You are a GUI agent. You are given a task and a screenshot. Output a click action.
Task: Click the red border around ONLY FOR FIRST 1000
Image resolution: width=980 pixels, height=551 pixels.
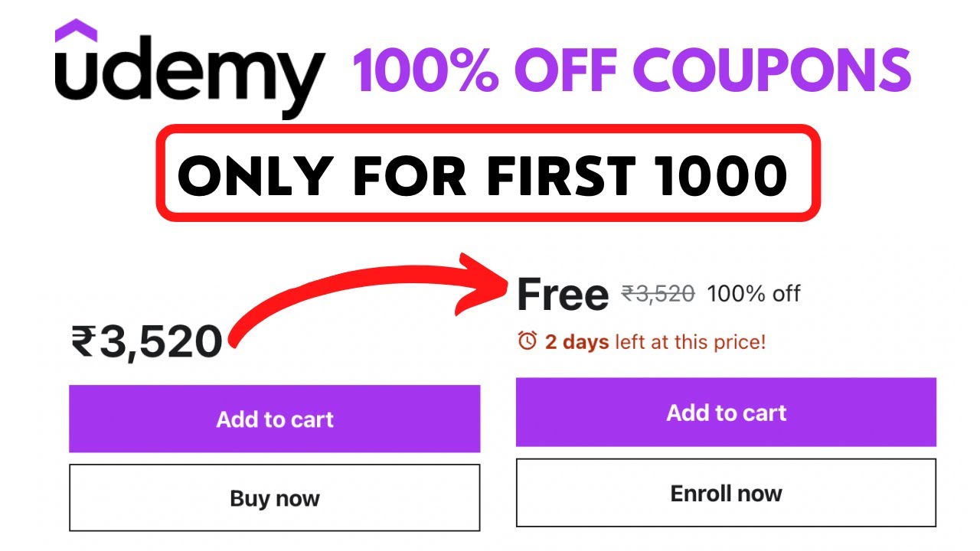tap(484, 130)
